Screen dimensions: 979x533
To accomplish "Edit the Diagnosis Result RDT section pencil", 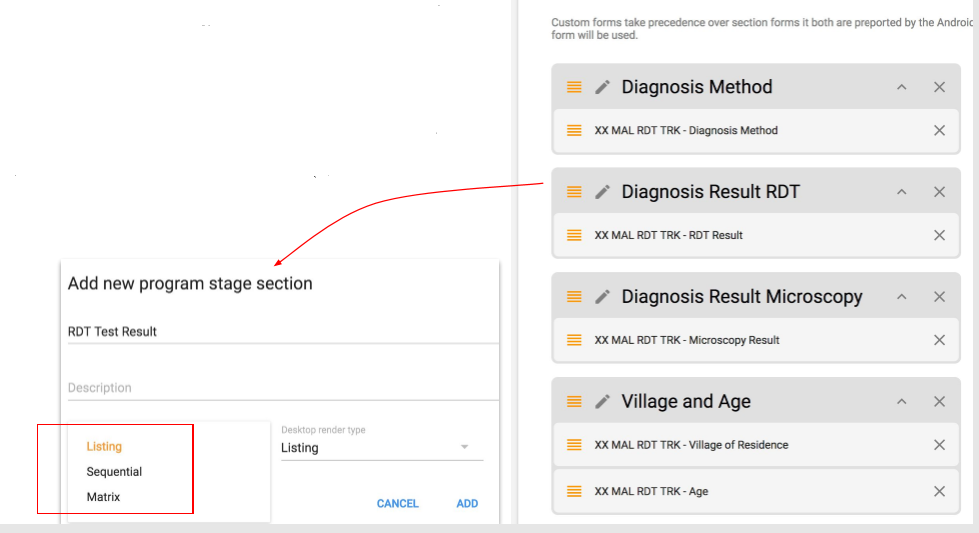I will 602,192.
